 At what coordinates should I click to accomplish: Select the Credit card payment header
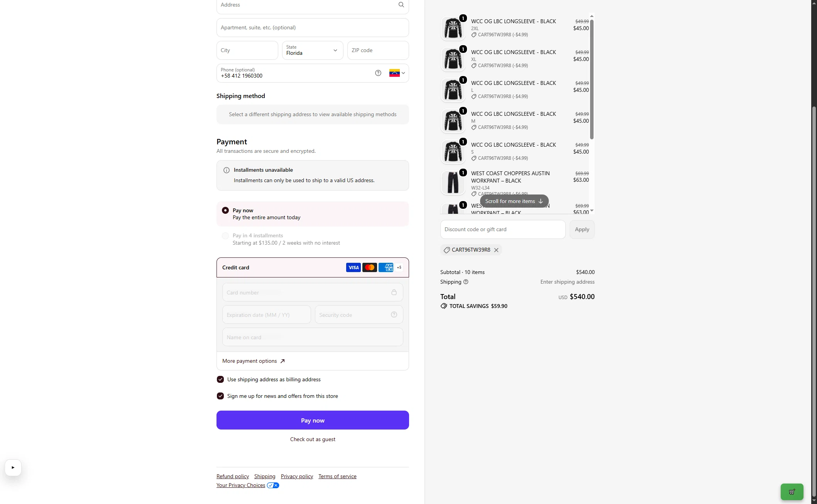pos(313,267)
